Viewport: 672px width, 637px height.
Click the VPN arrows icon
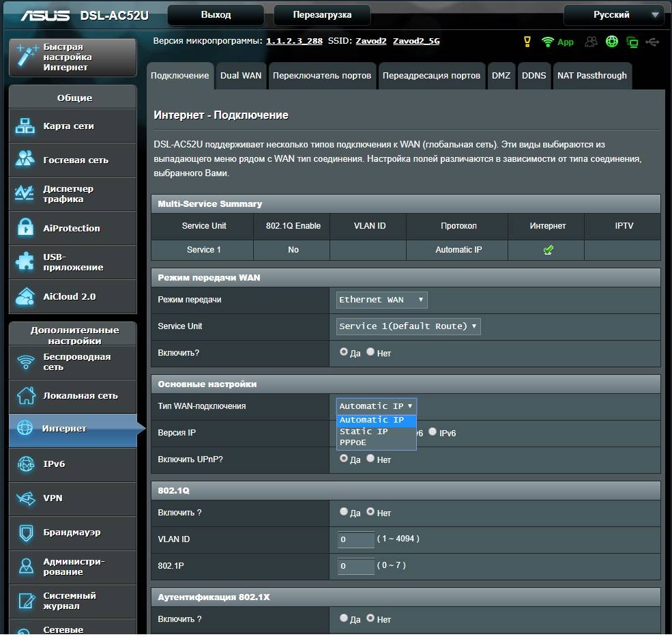(26, 498)
